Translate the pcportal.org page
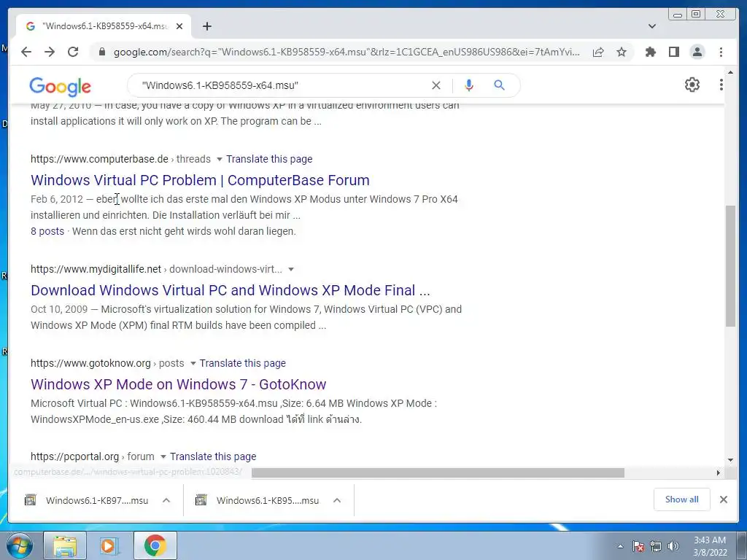 pyautogui.click(x=213, y=456)
